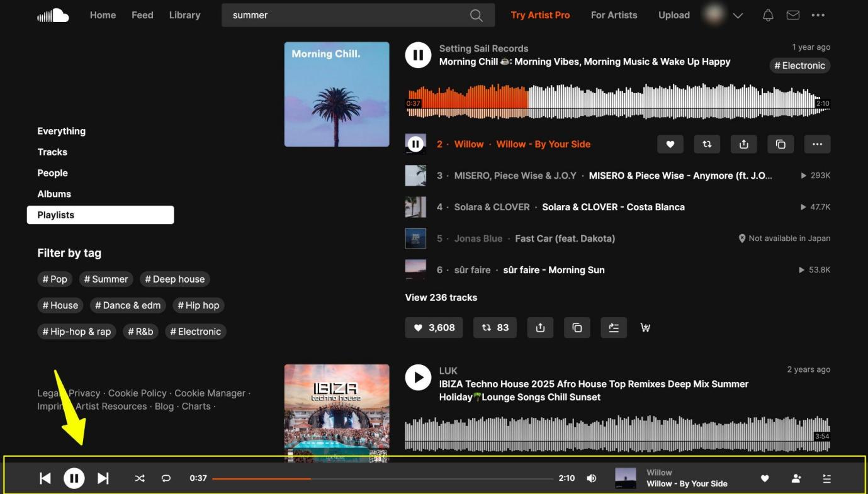This screenshot has width=868, height=494.
Task: Filter by #R&b tag
Action: pos(140,332)
